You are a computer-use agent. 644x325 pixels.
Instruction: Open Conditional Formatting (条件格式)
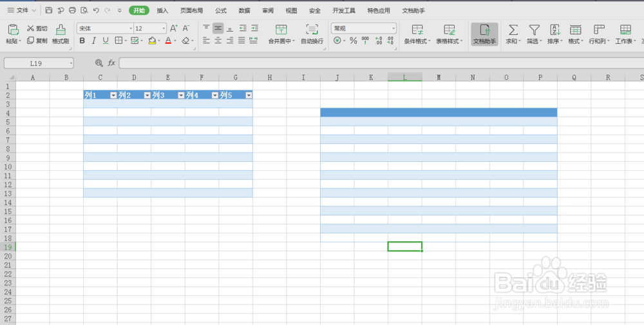[417, 34]
